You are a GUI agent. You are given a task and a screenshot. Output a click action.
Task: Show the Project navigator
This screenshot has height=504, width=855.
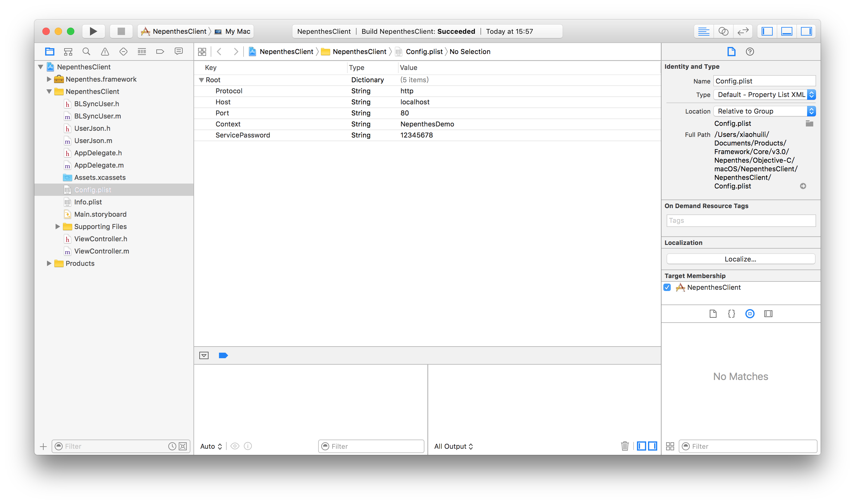50,52
